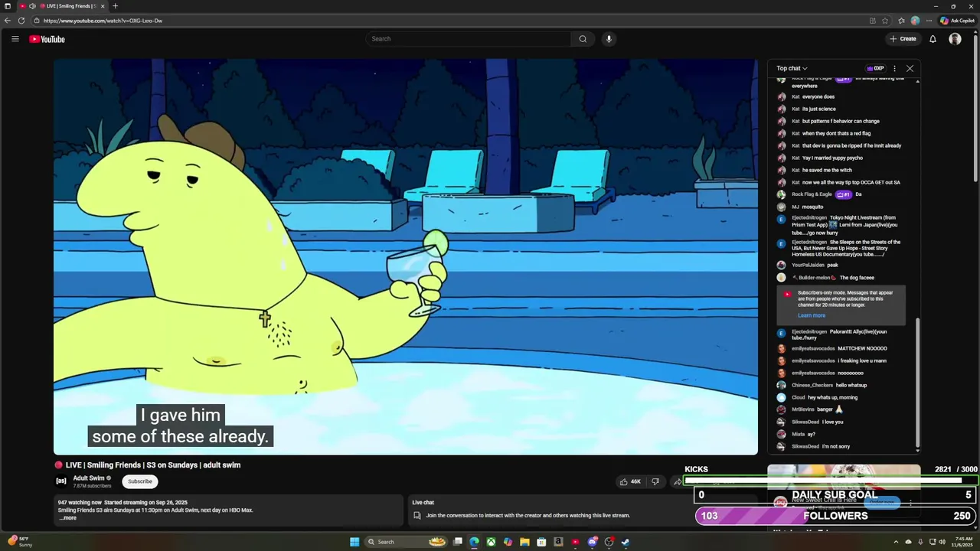Select the LIVE Smiling Friends tab
The width and height of the screenshot is (980, 551).
click(63, 6)
